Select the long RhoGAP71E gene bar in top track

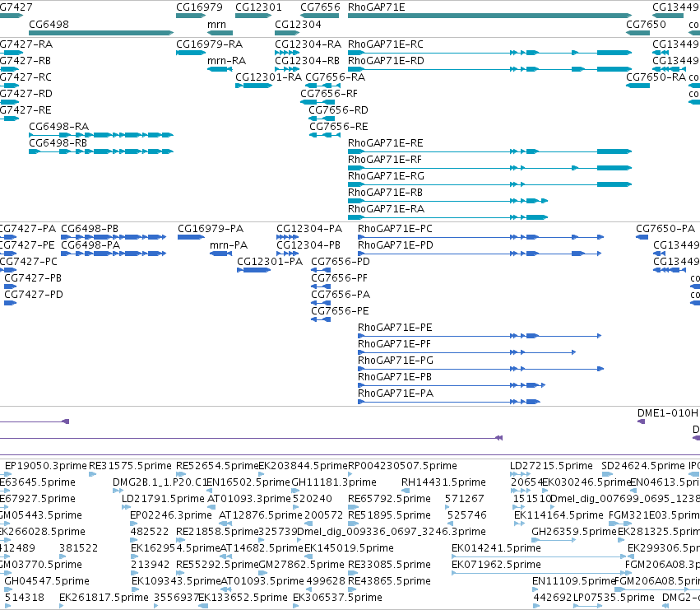pyautogui.click(x=489, y=16)
